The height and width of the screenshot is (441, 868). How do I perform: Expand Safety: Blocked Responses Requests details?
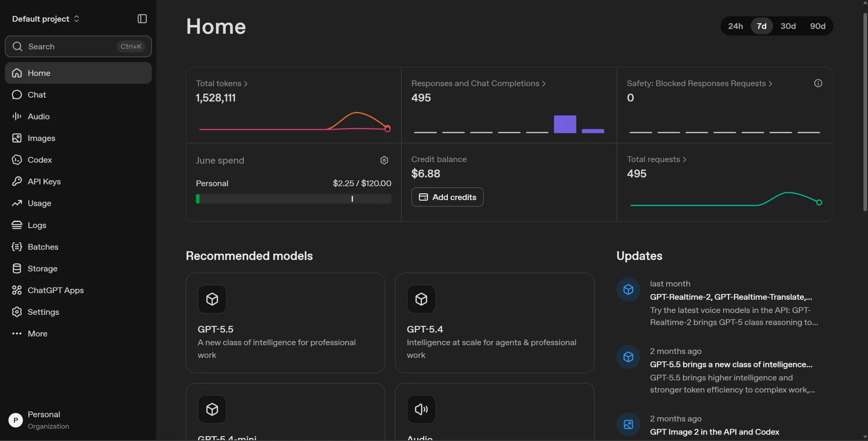pos(700,83)
